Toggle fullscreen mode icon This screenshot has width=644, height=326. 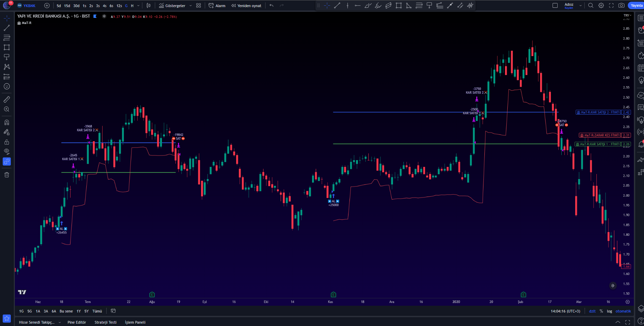pyautogui.click(x=611, y=5)
